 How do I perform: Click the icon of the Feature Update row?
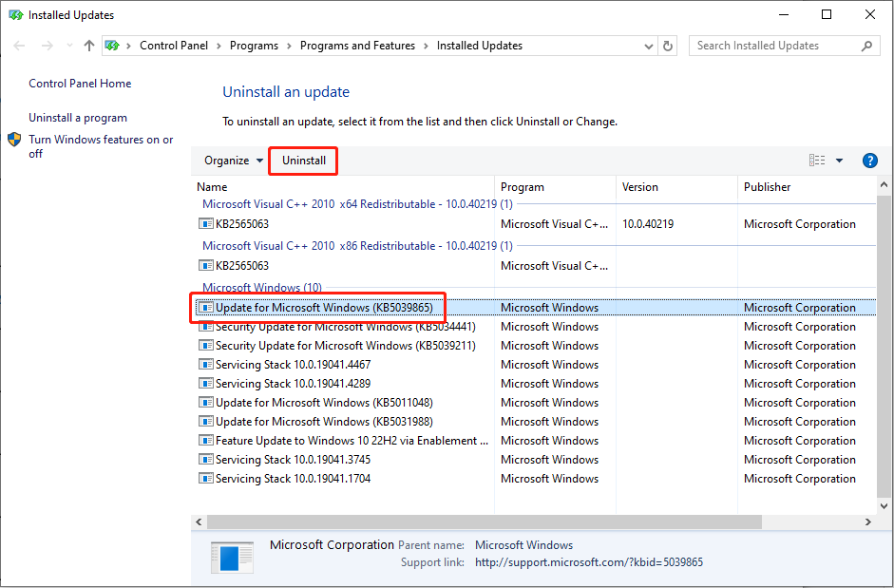pyautogui.click(x=206, y=441)
